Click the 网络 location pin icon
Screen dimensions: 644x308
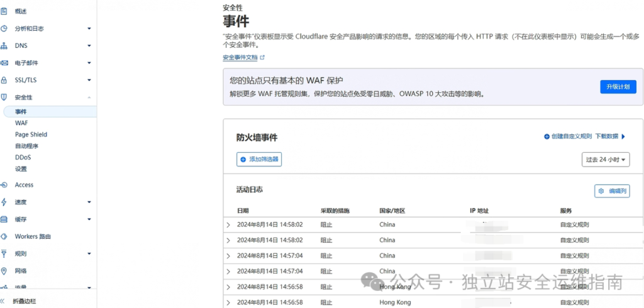click(4, 271)
